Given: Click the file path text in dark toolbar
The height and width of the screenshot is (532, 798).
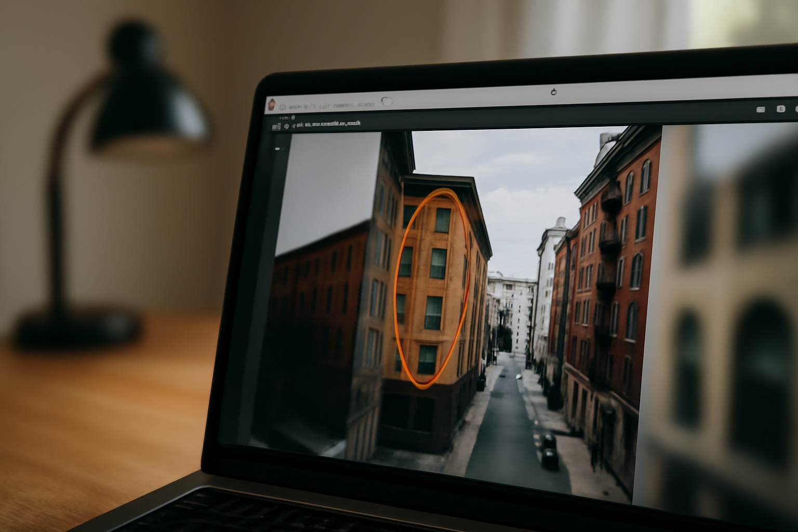Looking at the screenshot, I should pos(328,124).
